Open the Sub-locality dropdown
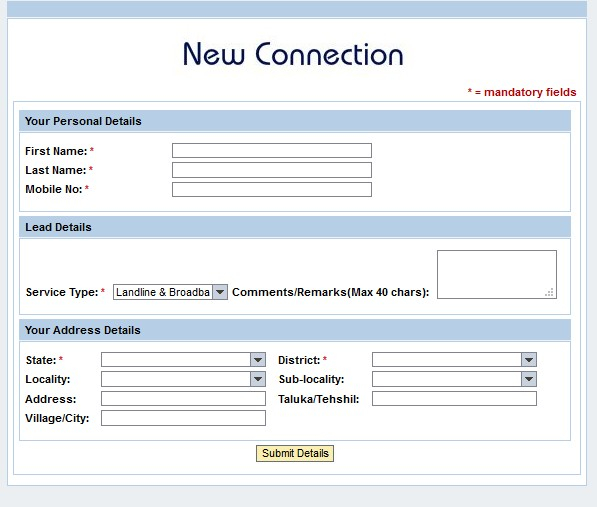 click(x=454, y=379)
